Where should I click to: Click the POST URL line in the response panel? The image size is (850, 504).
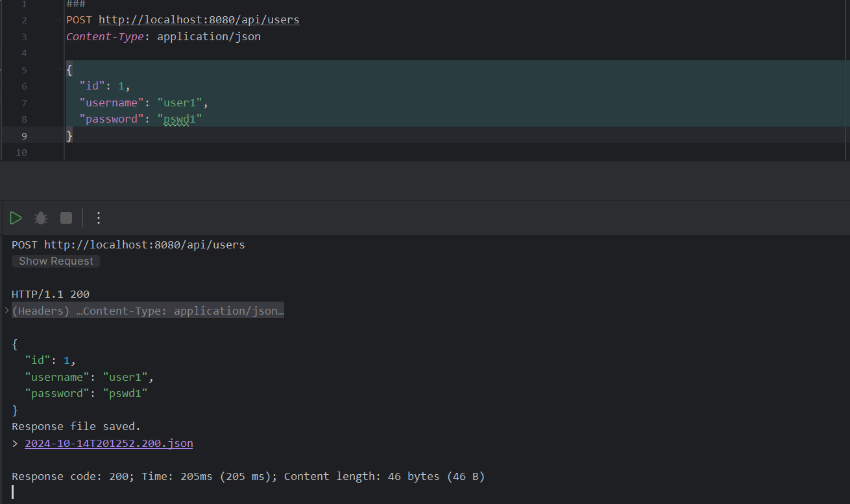[x=128, y=245]
